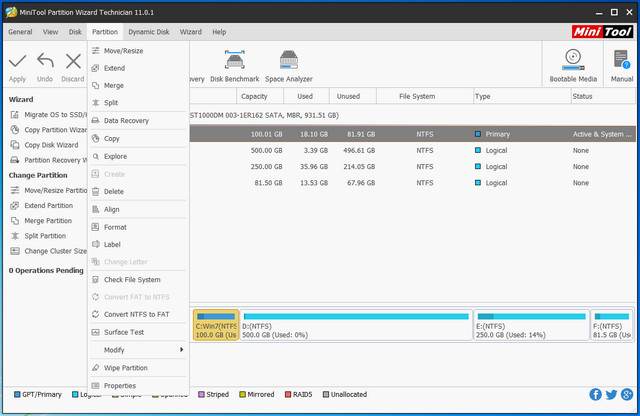Select Convert NTFS to FAT entry
The width and height of the screenshot is (640, 416).
(138, 314)
